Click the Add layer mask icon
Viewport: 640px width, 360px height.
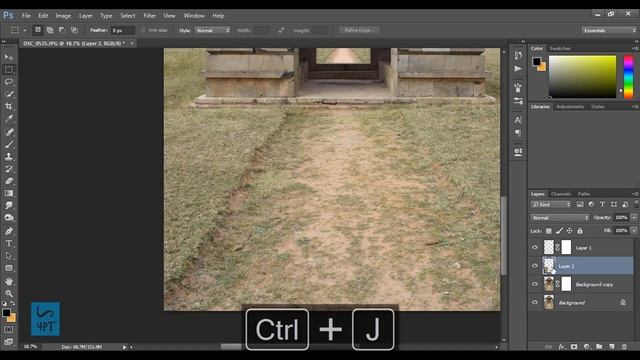point(574,347)
